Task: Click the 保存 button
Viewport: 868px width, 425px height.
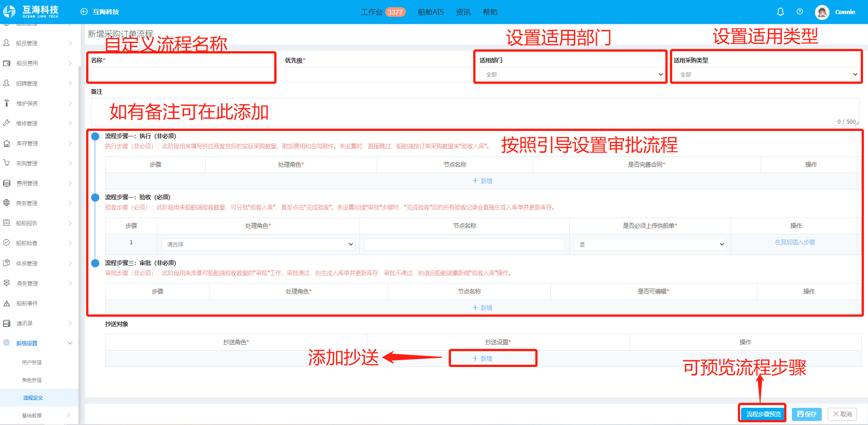Action: pyautogui.click(x=807, y=414)
